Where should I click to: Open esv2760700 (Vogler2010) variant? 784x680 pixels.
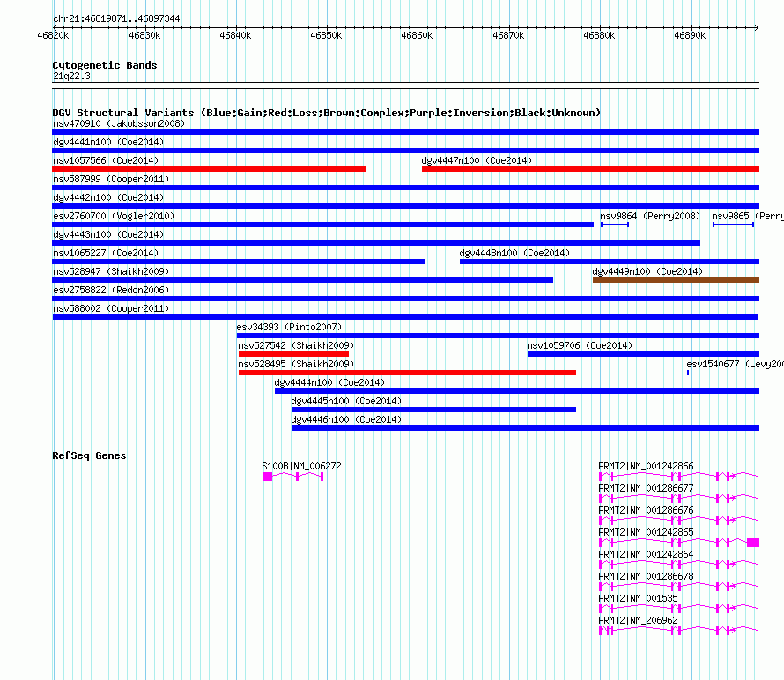(x=322, y=225)
